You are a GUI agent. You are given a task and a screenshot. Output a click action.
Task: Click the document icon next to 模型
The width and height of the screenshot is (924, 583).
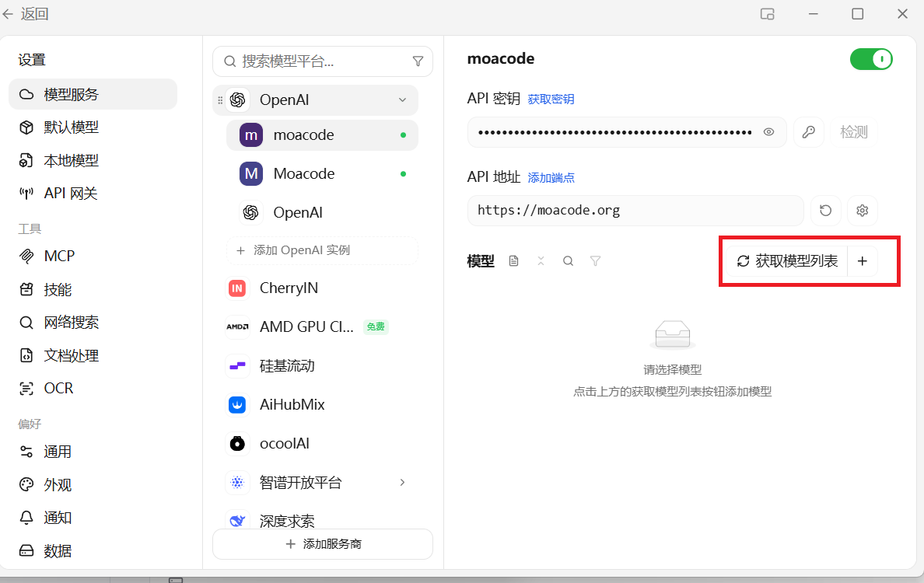(x=514, y=261)
